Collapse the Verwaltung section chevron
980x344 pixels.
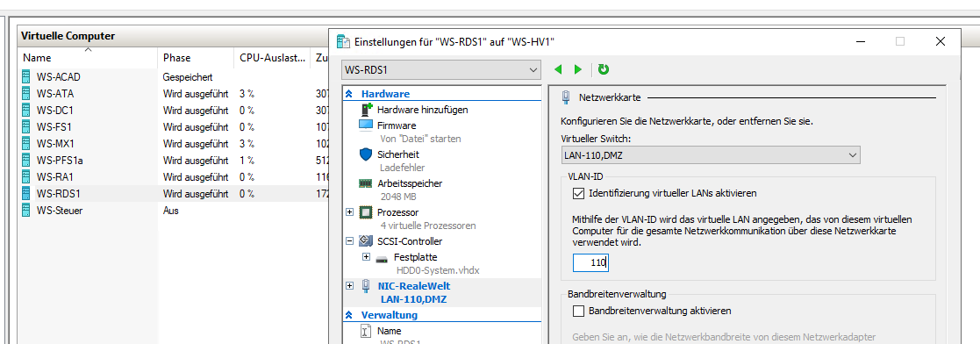[x=349, y=315]
